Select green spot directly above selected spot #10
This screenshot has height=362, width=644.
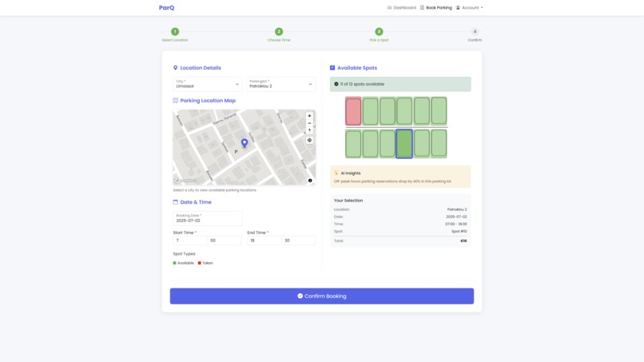point(404,111)
